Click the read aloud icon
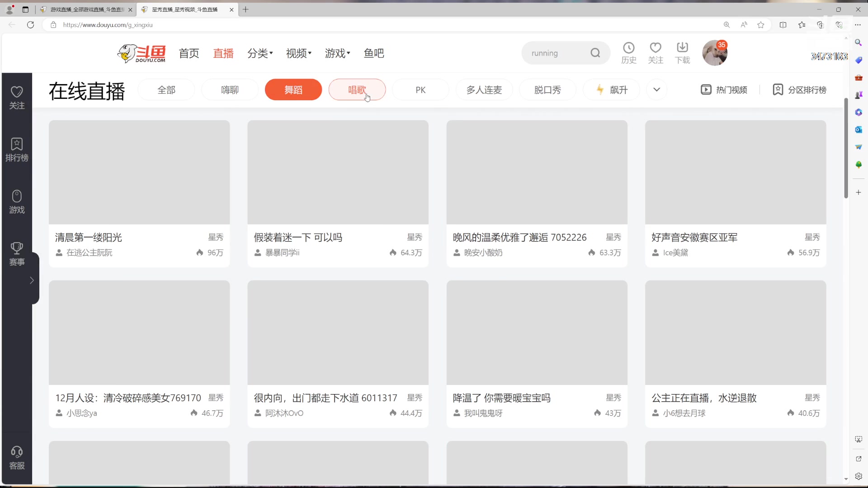868x488 pixels. click(744, 25)
